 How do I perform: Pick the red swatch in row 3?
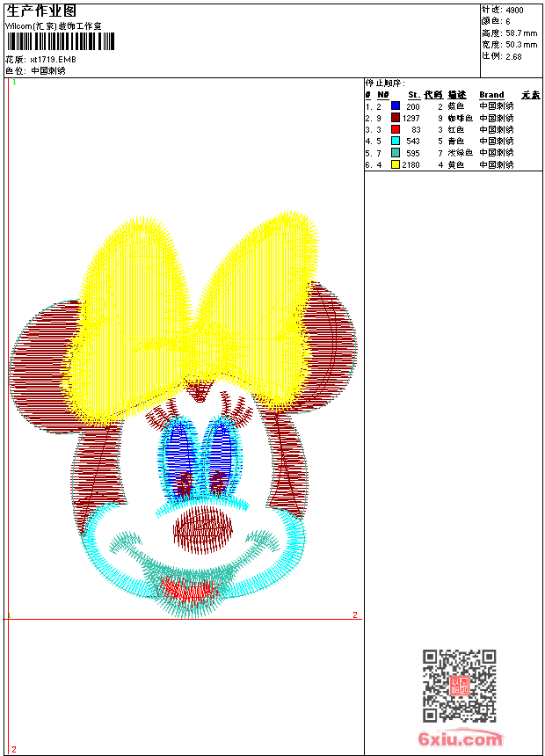396,129
